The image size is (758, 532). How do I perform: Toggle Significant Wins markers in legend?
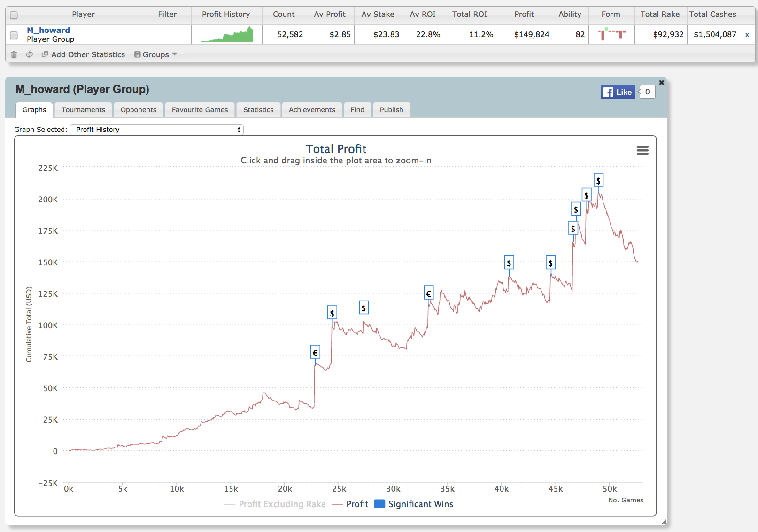coord(414,504)
